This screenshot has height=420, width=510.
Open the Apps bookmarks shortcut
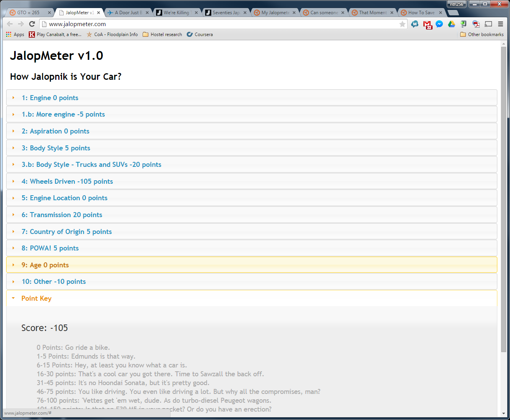(15, 35)
